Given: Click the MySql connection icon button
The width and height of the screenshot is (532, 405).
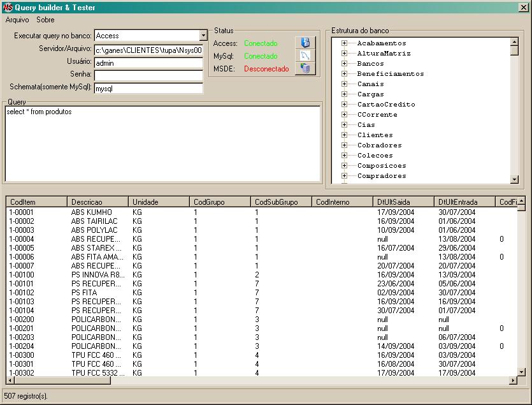Looking at the screenshot, I should (x=305, y=55).
